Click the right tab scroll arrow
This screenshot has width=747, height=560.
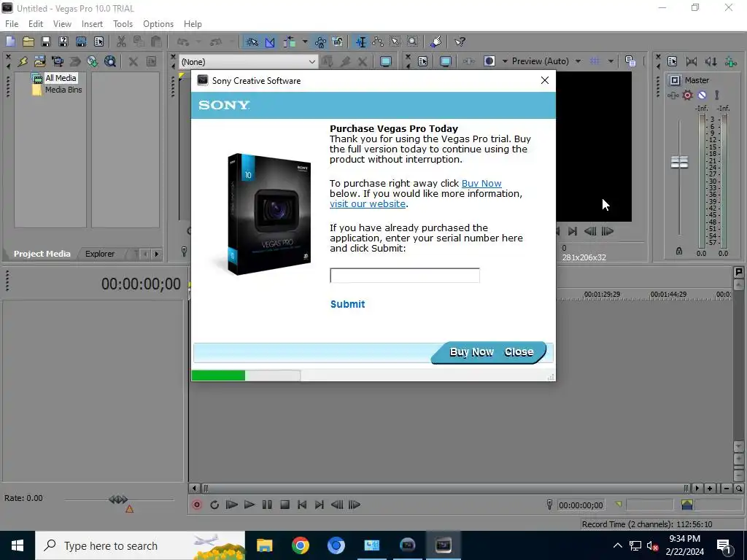click(156, 254)
